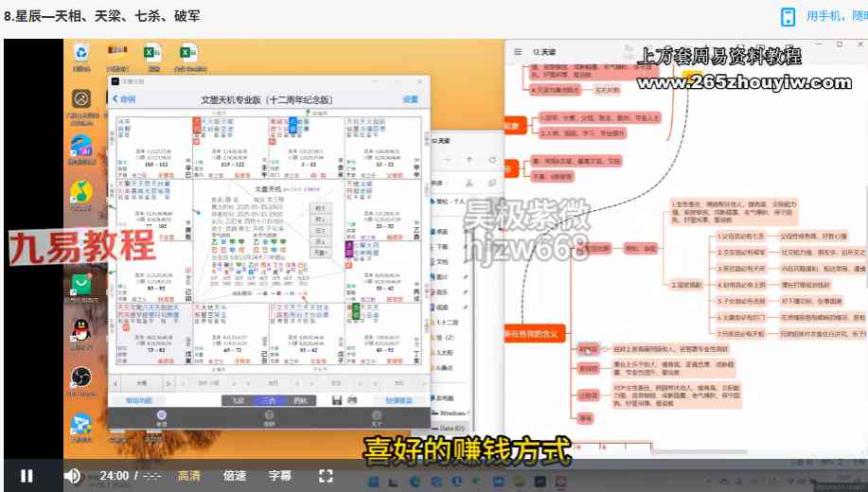Click the mobile phone icon at top right

tap(788, 16)
